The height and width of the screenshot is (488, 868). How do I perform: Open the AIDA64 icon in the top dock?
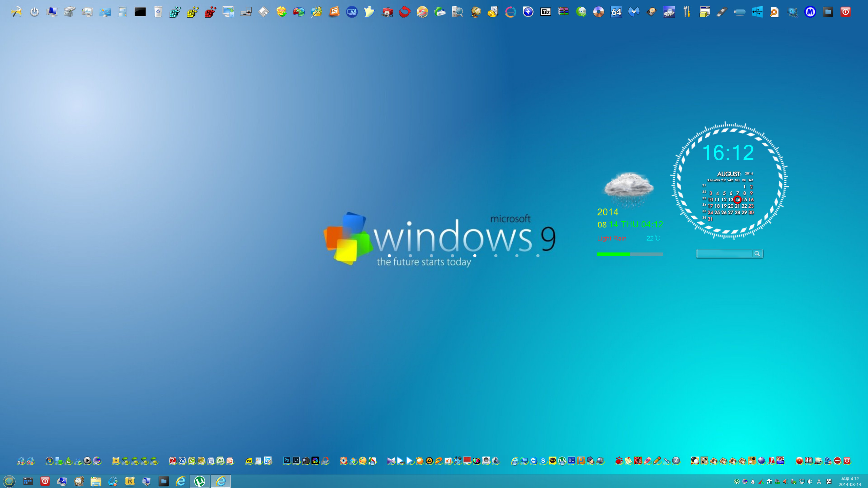tap(616, 12)
